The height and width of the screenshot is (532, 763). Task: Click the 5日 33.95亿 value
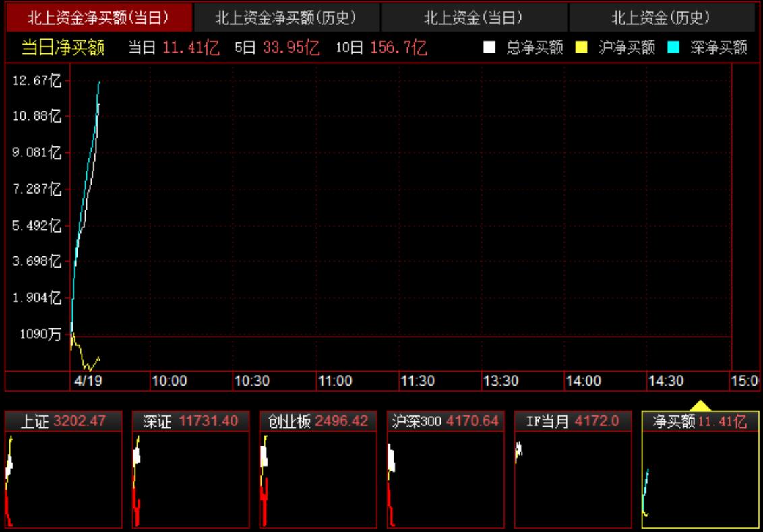(277, 48)
